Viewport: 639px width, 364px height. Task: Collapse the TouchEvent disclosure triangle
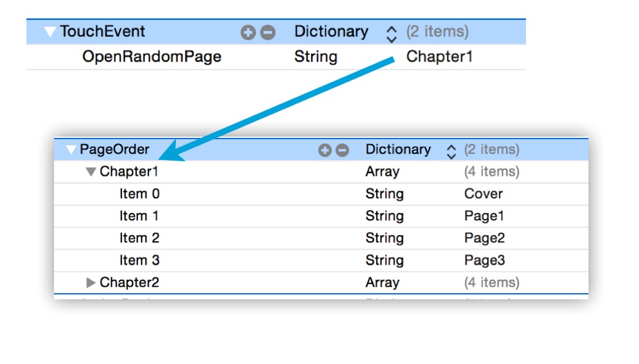coord(50,32)
